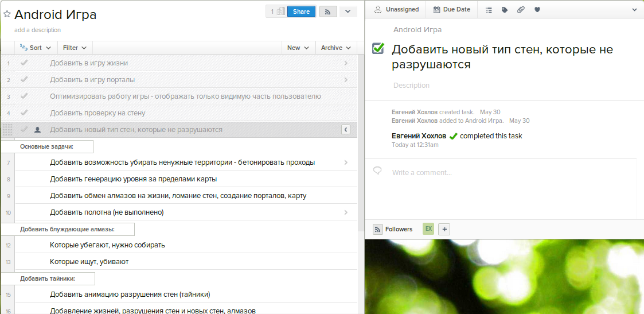Screen dimensions: 644x314
Task: Click the EX follower avatar
Action: point(428,229)
